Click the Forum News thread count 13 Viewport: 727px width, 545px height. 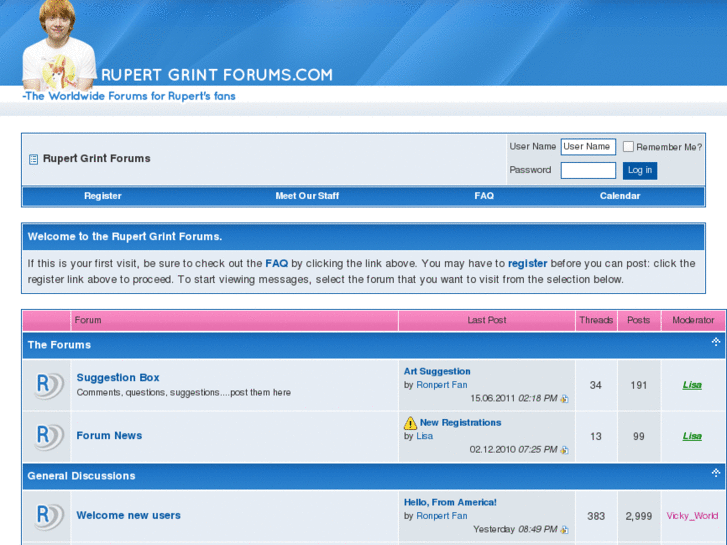(596, 436)
